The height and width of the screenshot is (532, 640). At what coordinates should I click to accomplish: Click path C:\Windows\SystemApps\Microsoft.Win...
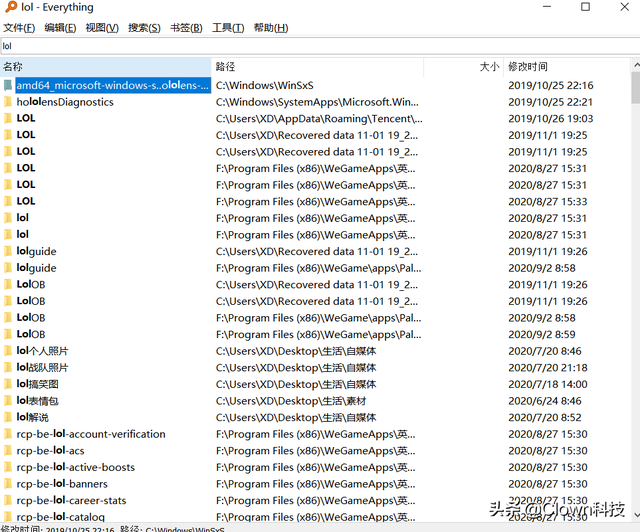(317, 102)
